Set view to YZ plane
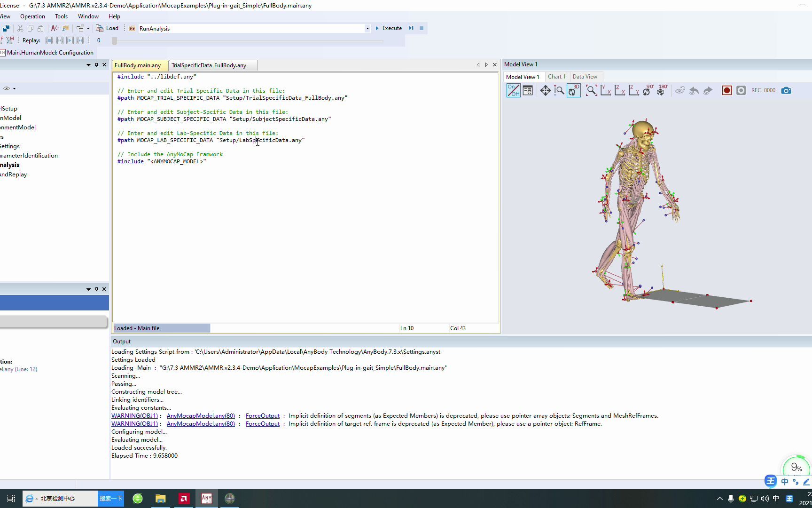 click(634, 90)
